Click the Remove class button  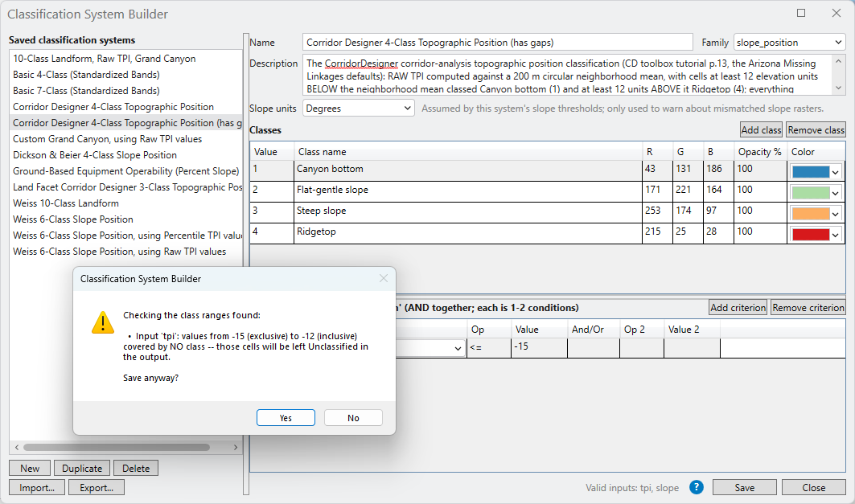coord(816,129)
